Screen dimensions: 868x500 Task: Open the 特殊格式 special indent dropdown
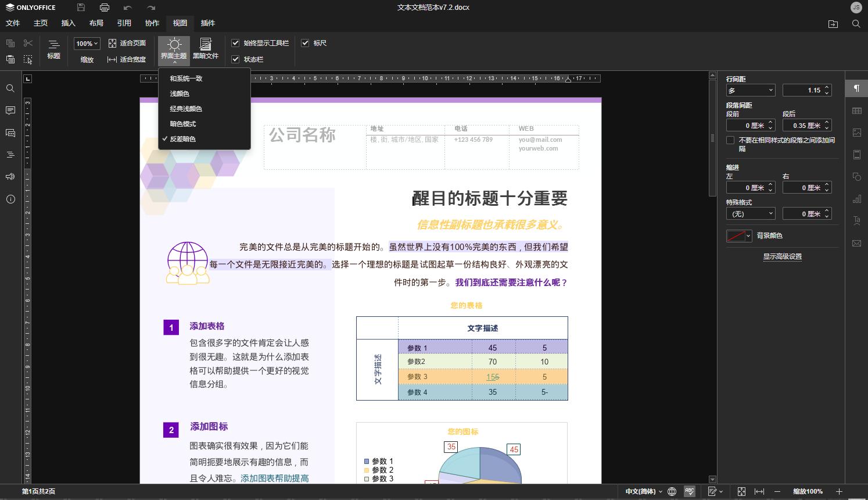pyautogui.click(x=750, y=213)
